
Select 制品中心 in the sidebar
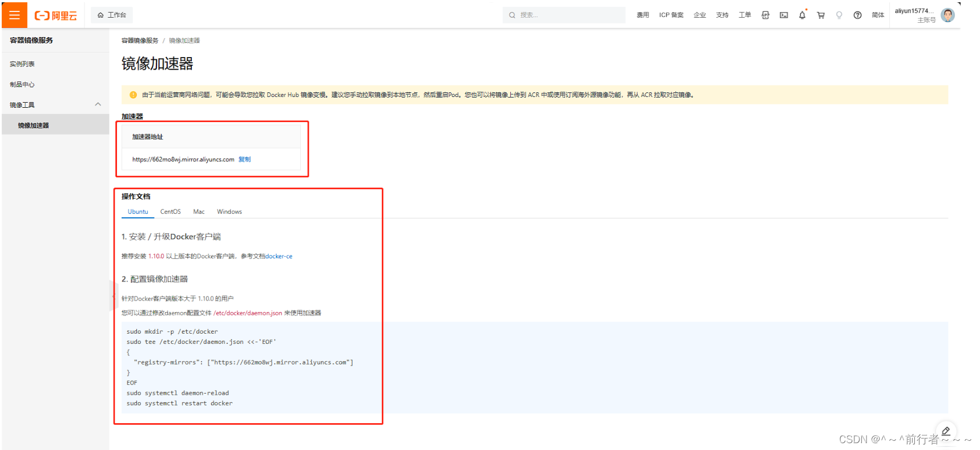pos(22,84)
